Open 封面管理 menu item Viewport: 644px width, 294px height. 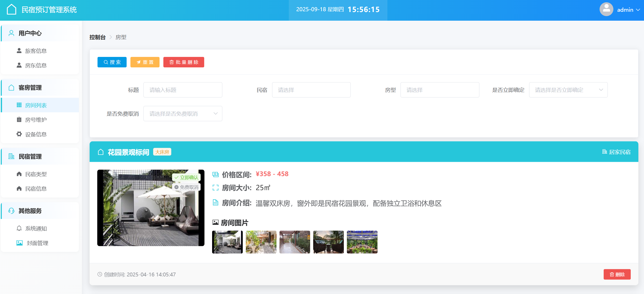[40, 243]
